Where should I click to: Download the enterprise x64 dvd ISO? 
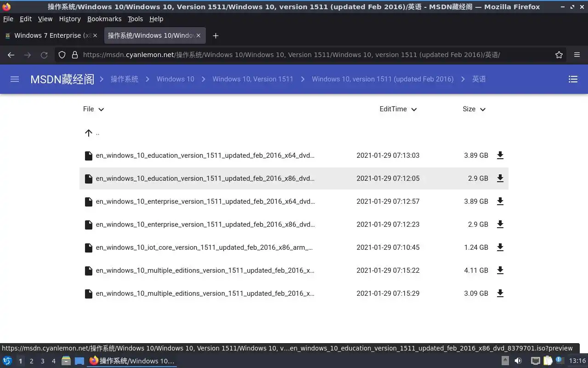coord(500,201)
